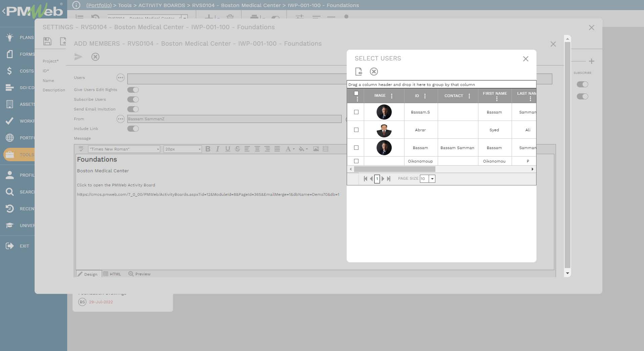Open FIRST NAME column options menu
This screenshot has height=351, width=644.
(x=497, y=99)
